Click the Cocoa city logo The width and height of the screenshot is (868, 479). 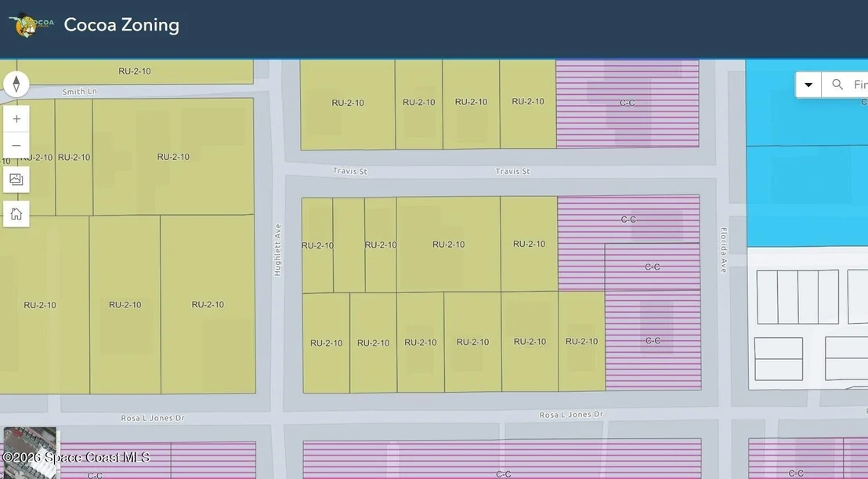[31, 25]
